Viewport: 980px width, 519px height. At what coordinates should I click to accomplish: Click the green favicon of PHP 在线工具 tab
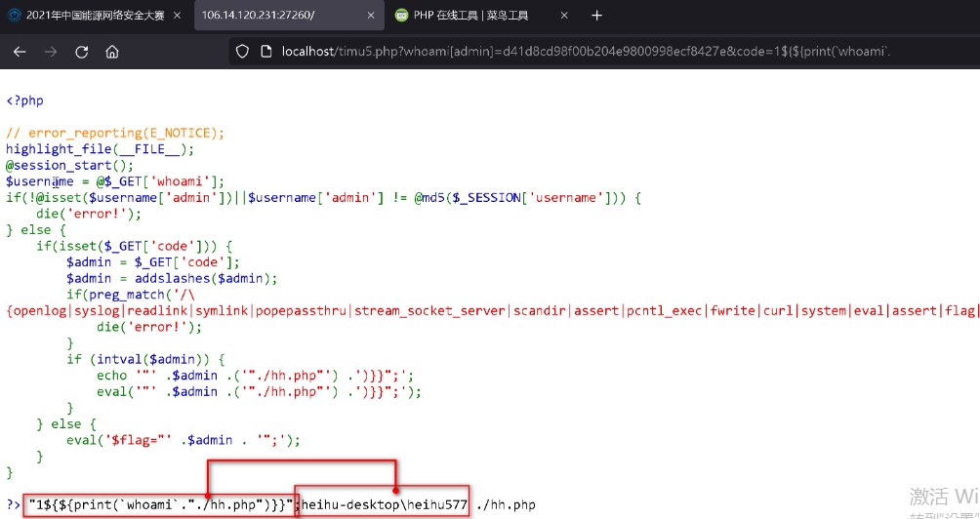click(402, 16)
